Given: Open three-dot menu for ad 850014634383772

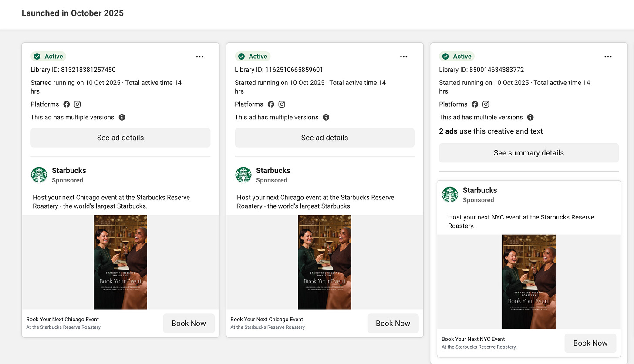Looking at the screenshot, I should pyautogui.click(x=608, y=57).
